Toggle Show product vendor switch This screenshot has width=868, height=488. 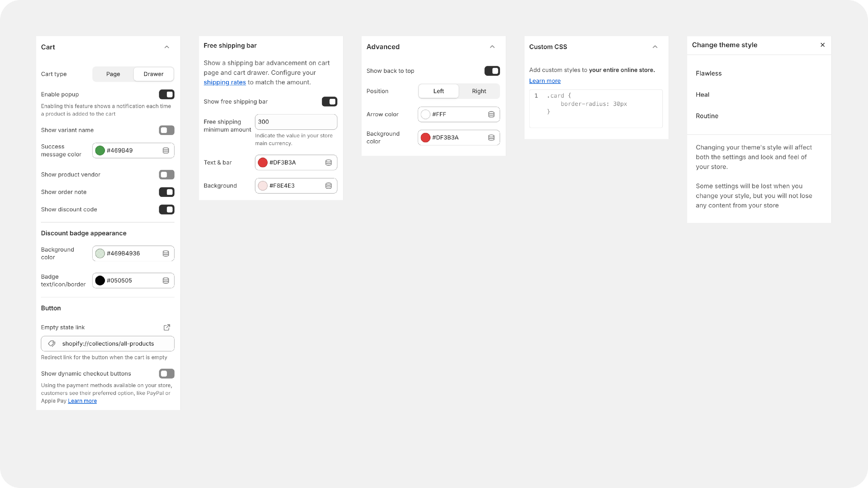pyautogui.click(x=167, y=175)
